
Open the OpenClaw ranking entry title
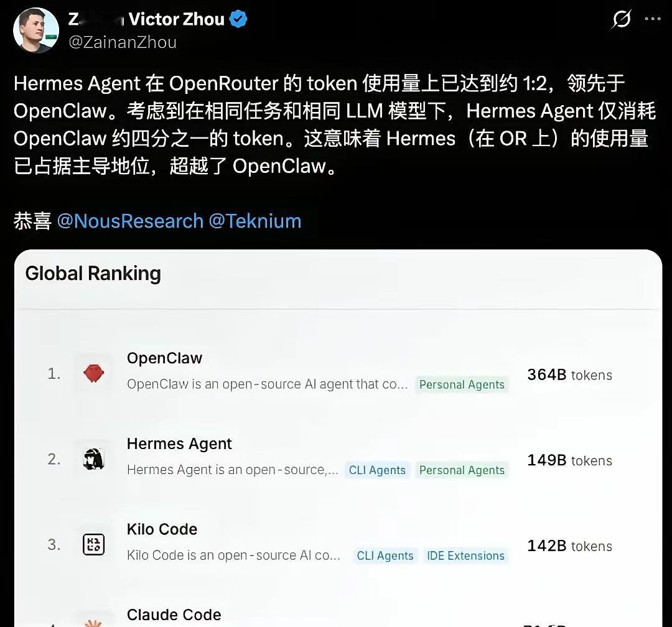[164, 358]
